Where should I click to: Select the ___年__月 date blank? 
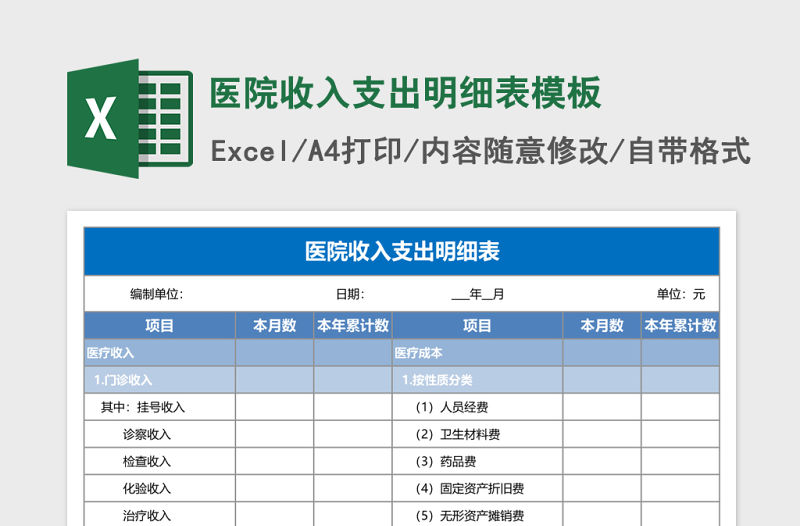point(478,294)
